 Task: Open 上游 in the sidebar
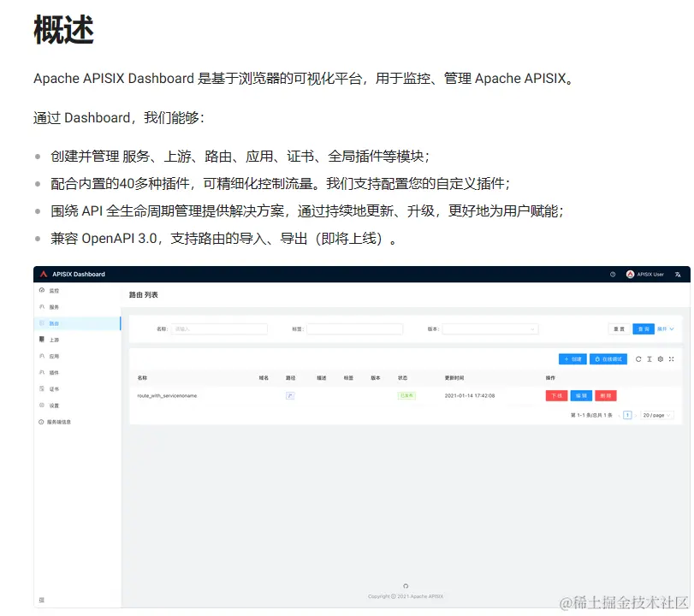pos(77,340)
